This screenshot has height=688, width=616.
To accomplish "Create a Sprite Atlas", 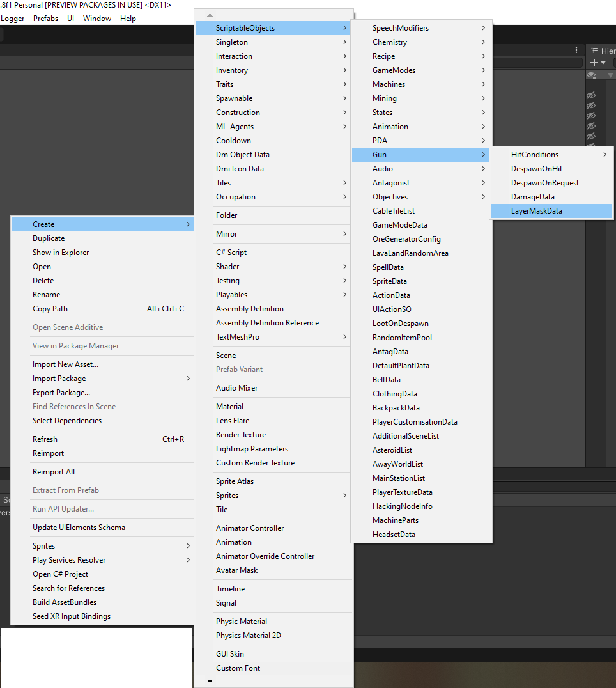I will coord(273,481).
